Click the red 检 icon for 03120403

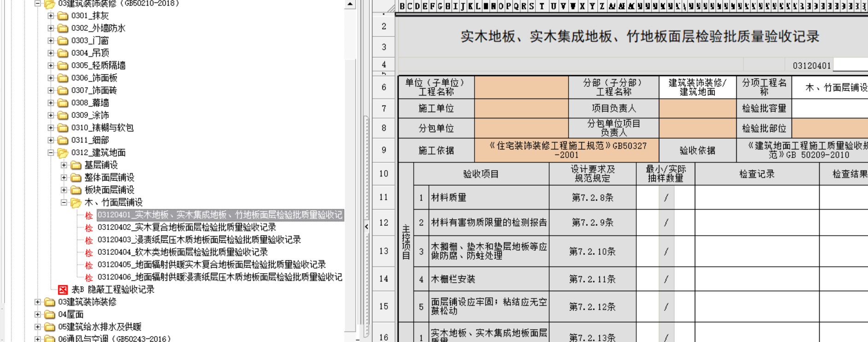[x=89, y=240]
